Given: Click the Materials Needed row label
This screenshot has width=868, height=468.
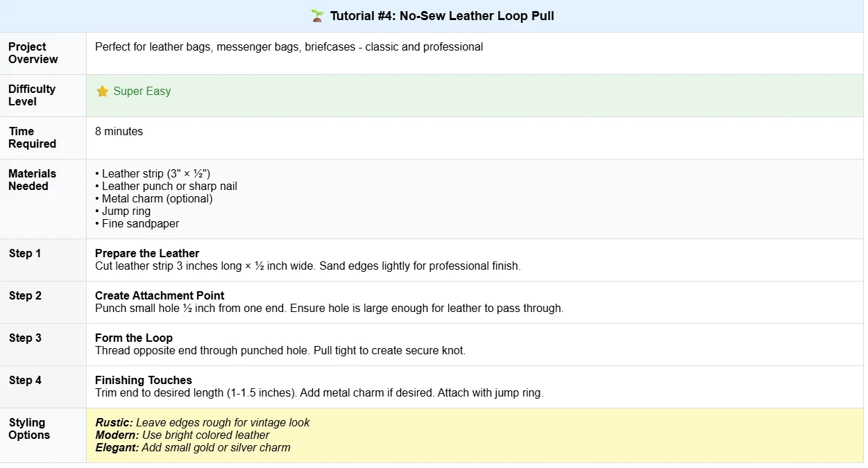Looking at the screenshot, I should tap(32, 180).
